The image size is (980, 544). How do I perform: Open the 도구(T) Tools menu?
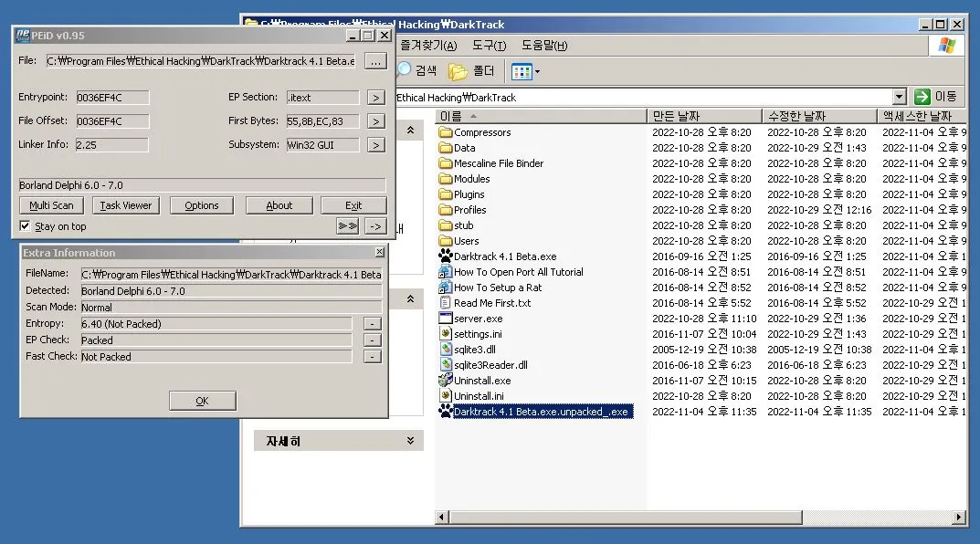coord(489,46)
